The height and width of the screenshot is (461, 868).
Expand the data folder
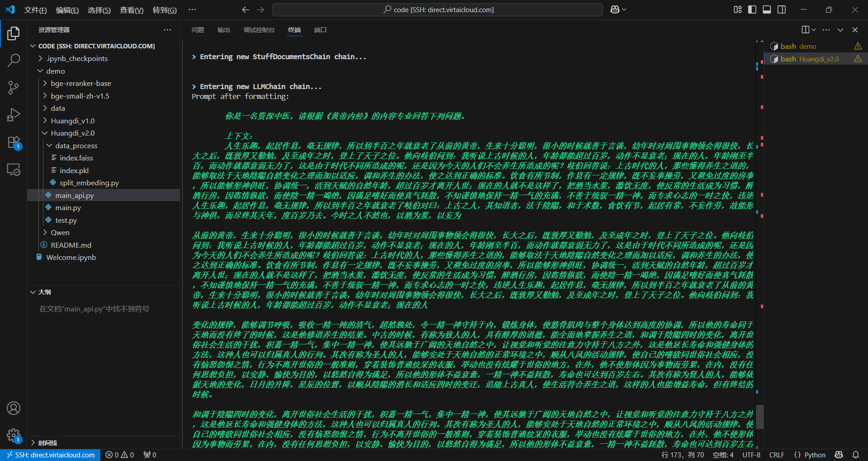(x=45, y=108)
